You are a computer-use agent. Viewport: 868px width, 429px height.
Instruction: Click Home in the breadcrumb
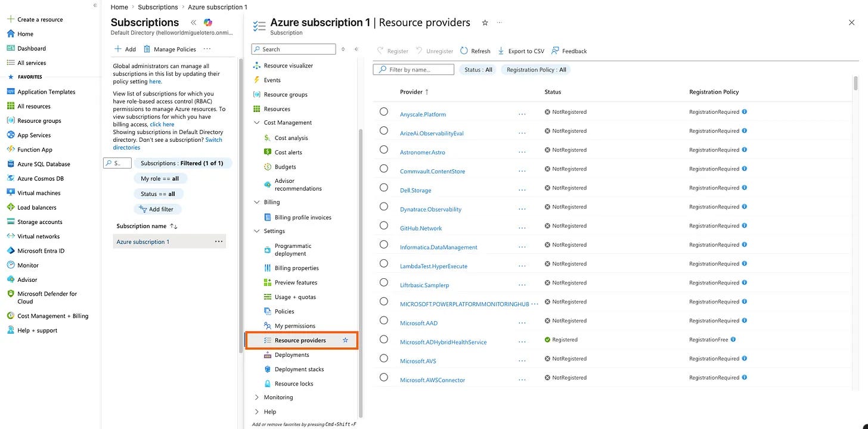(119, 7)
